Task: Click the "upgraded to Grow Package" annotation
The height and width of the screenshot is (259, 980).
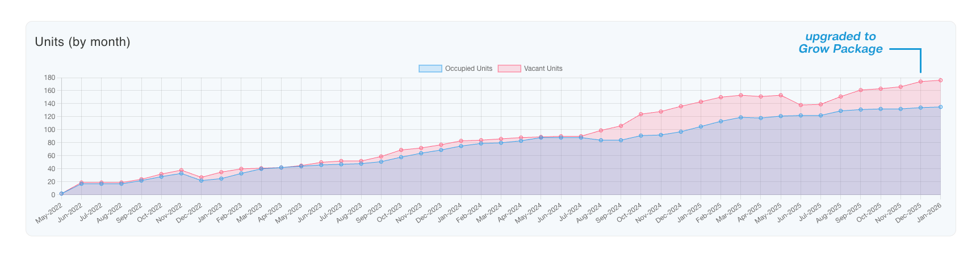Action: coord(840,43)
